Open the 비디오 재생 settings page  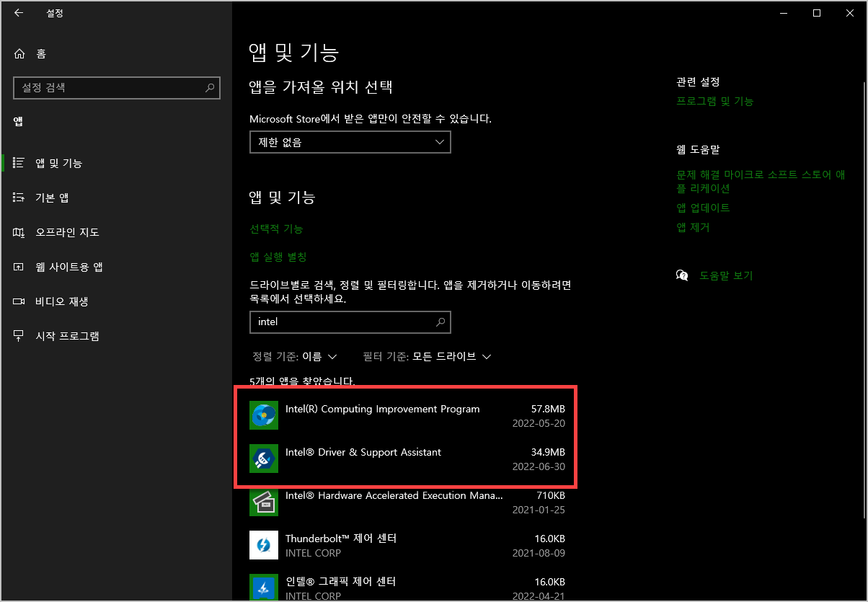point(115,301)
